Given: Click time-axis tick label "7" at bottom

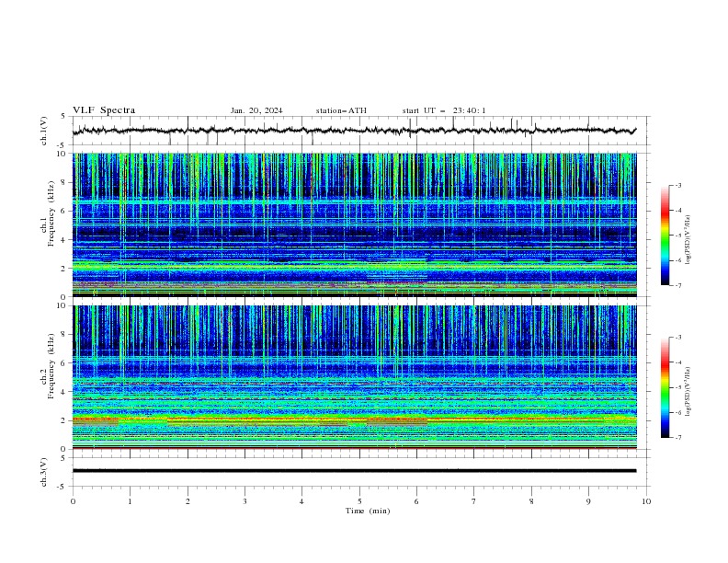Looking at the screenshot, I should [474, 501].
